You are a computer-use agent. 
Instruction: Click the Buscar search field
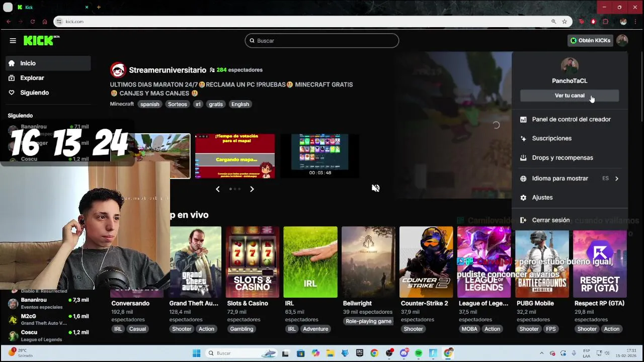322,41
